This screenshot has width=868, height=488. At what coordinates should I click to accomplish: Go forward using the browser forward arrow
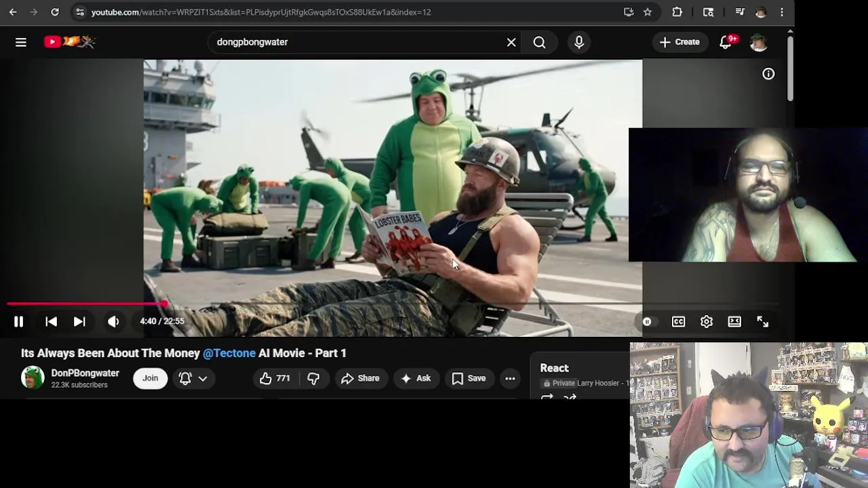[34, 12]
